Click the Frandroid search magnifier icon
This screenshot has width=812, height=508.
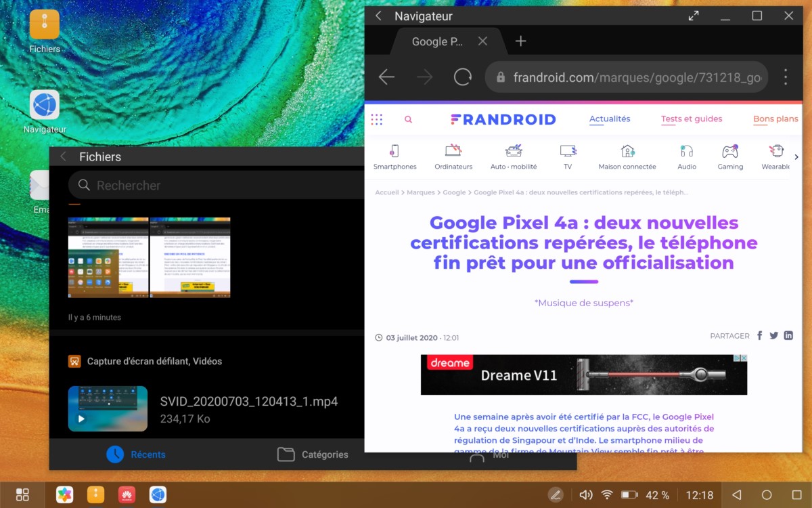coord(408,119)
